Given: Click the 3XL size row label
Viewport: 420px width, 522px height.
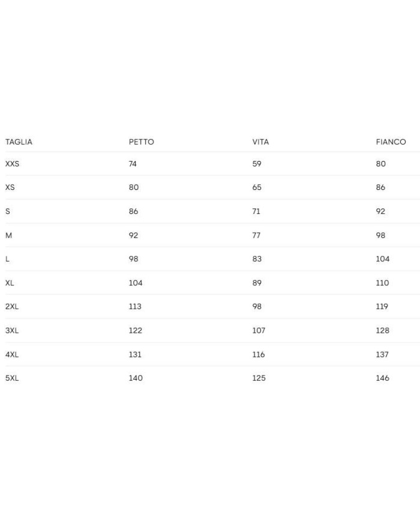Looking at the screenshot, I should point(12,330).
